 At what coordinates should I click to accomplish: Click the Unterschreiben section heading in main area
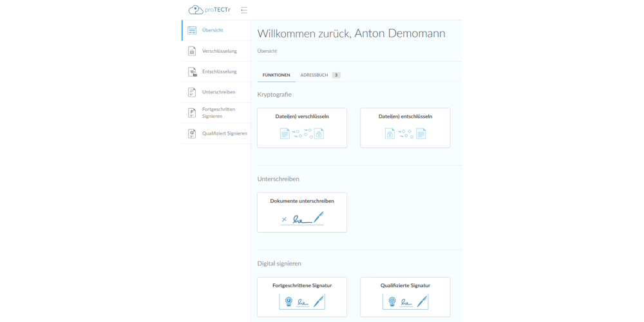coord(278,179)
